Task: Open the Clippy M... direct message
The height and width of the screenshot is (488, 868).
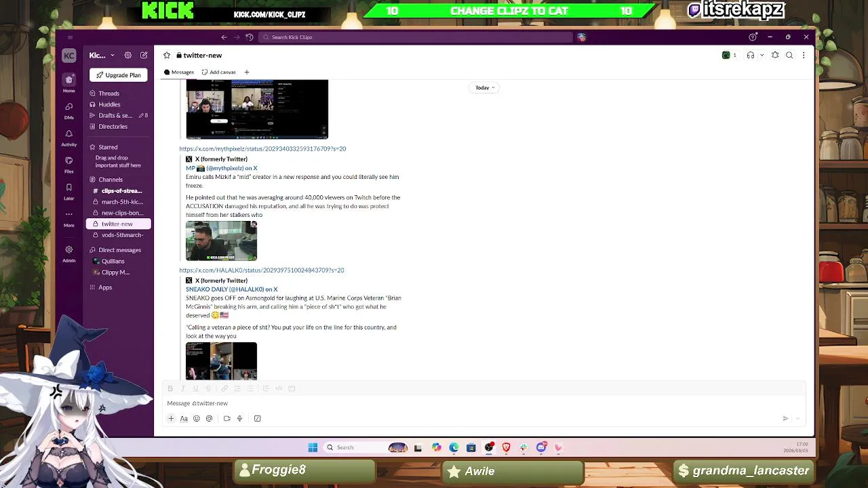Action: pos(115,272)
